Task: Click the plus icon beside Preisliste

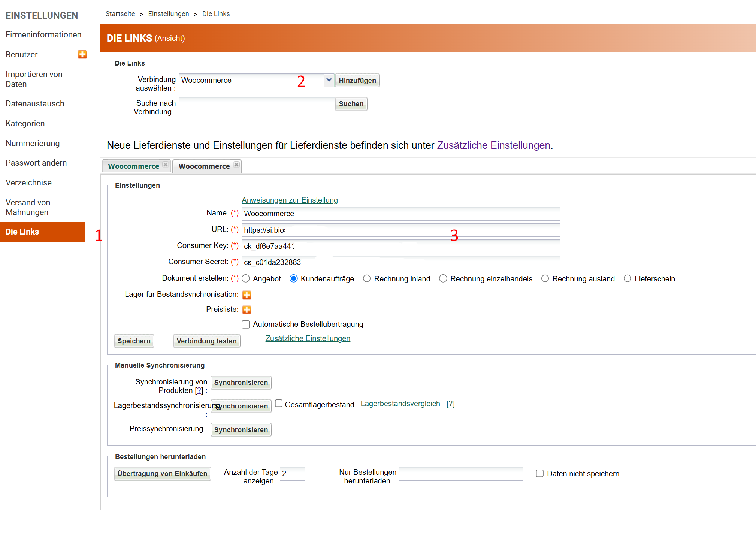Action: coord(247,310)
